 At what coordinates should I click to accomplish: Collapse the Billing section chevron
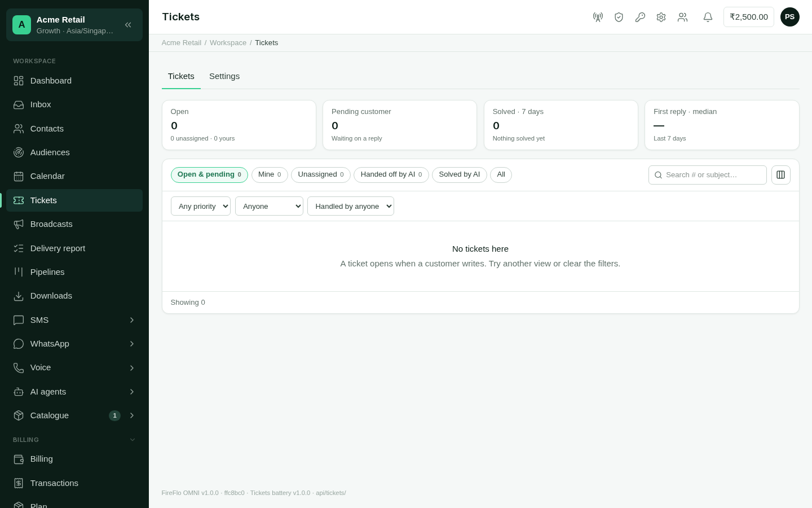pyautogui.click(x=133, y=440)
